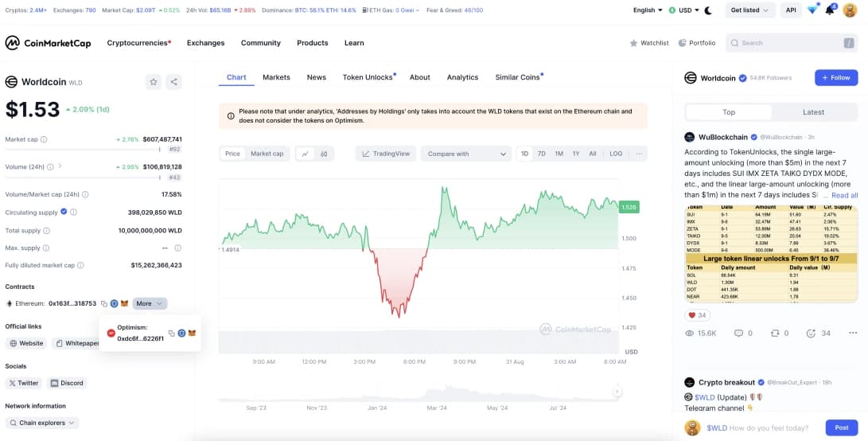Open Get listed dropdown

pyautogui.click(x=750, y=10)
